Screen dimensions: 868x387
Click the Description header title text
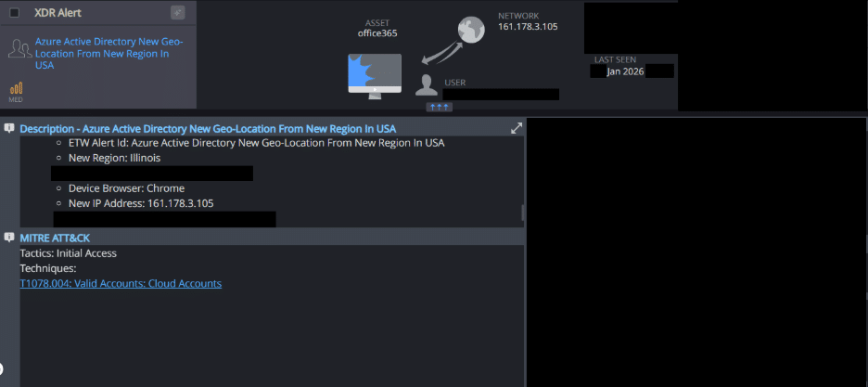click(x=208, y=128)
